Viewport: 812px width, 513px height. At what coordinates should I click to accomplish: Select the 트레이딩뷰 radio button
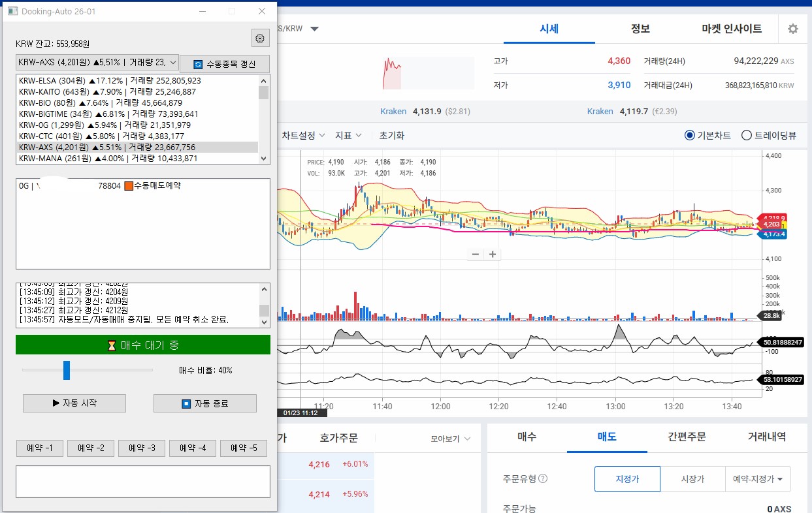[x=747, y=135]
